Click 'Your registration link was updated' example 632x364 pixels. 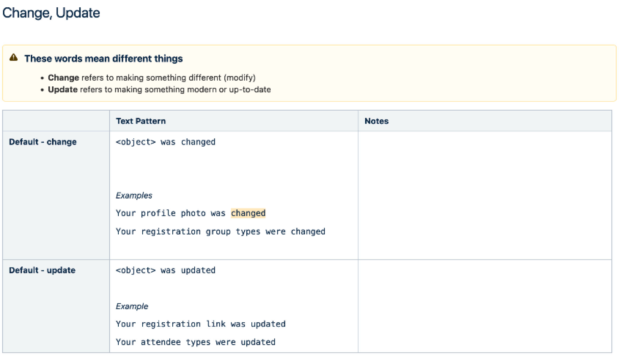[201, 324]
